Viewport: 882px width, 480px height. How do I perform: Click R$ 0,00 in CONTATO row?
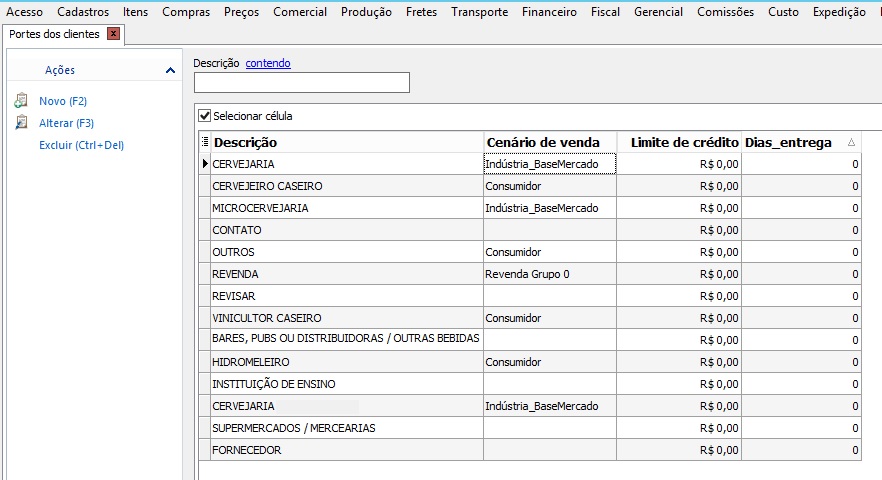point(679,230)
